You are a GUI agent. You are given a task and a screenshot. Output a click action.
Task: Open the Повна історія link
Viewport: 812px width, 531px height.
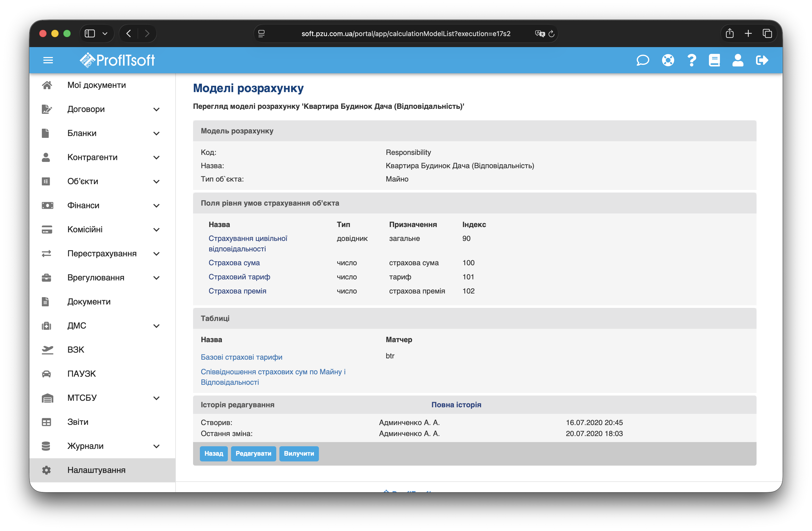click(456, 405)
